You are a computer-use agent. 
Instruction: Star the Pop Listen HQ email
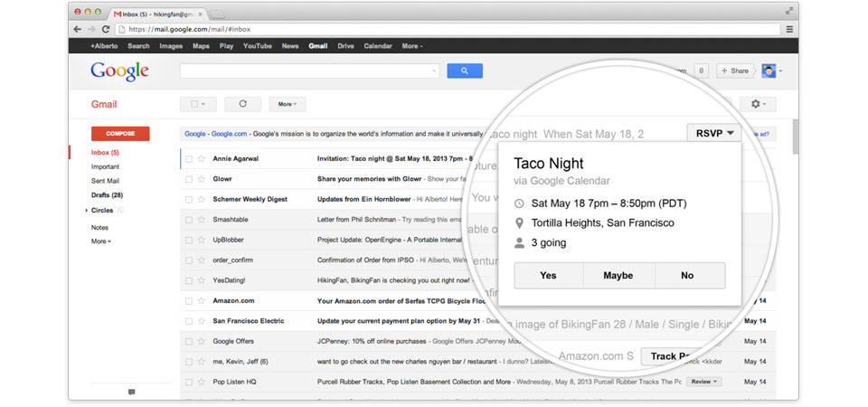coord(202,382)
